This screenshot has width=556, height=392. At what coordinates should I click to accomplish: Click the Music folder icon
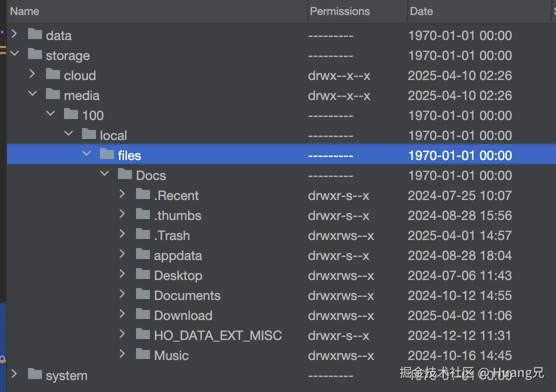pos(142,355)
